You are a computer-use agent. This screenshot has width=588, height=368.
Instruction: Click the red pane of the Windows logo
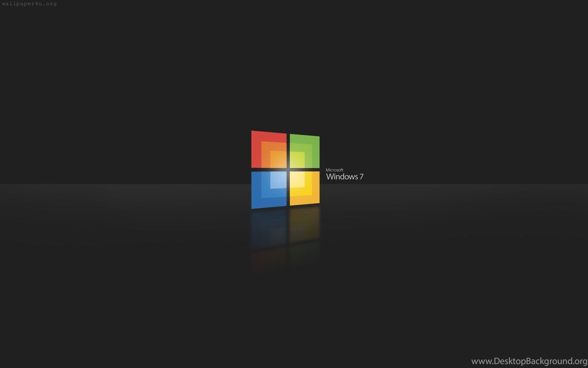(269, 149)
